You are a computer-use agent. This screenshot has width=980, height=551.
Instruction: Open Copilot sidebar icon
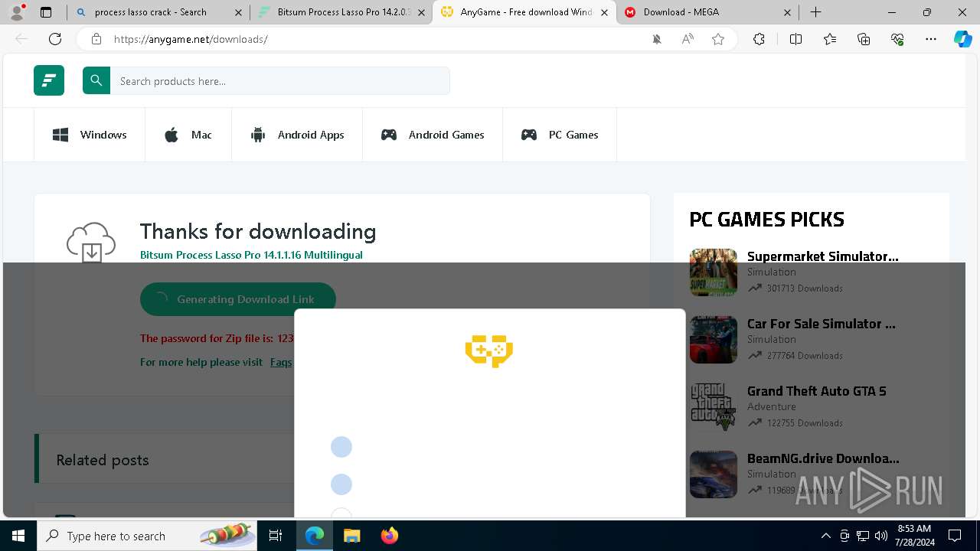click(962, 39)
